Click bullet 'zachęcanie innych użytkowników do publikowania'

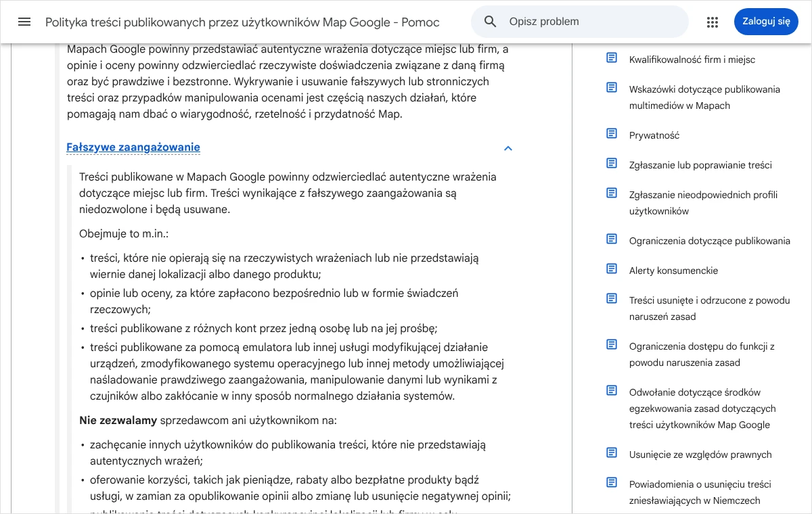coord(288,453)
